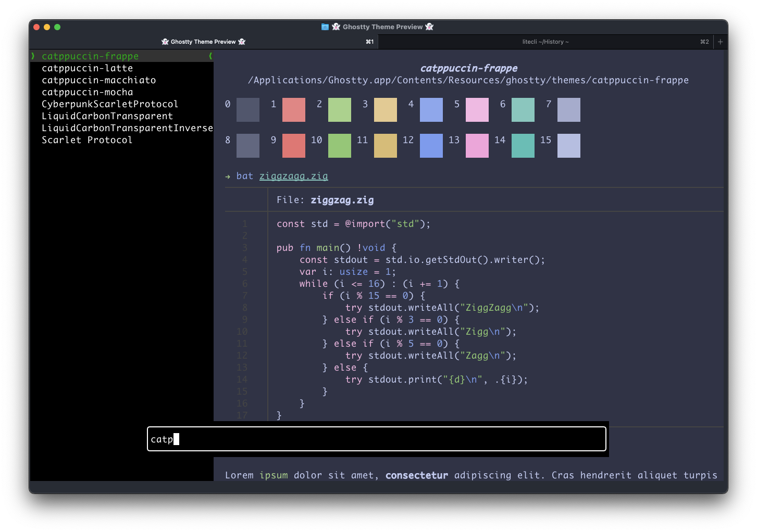Select Scarlet Protocol theme
The height and width of the screenshot is (532, 757).
point(87,140)
